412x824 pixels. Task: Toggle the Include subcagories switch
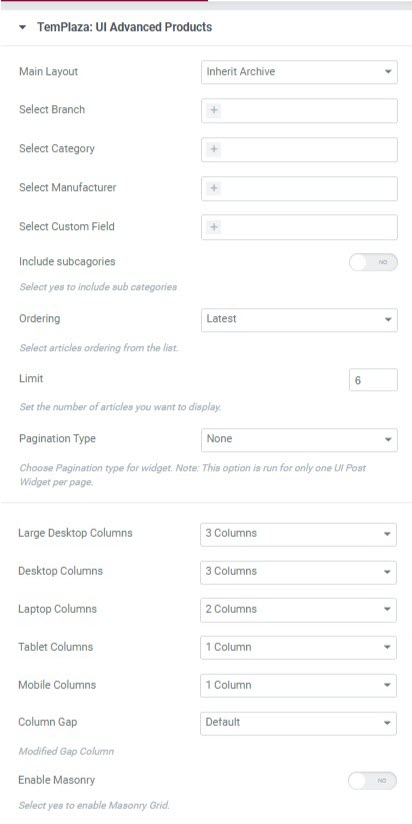tap(373, 262)
